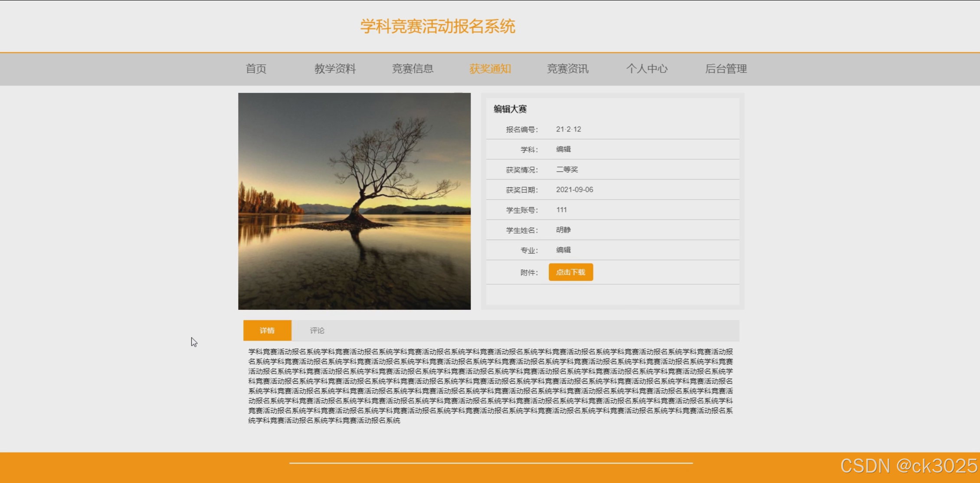Image resolution: width=980 pixels, height=483 pixels.
Task: Click the lone tree lake photo
Action: (354, 201)
